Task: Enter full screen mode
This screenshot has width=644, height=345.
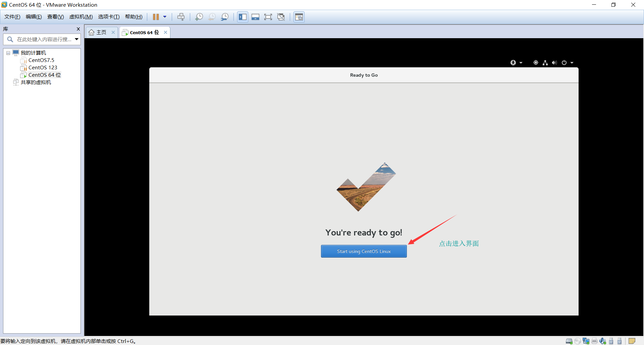Action: coord(268,17)
